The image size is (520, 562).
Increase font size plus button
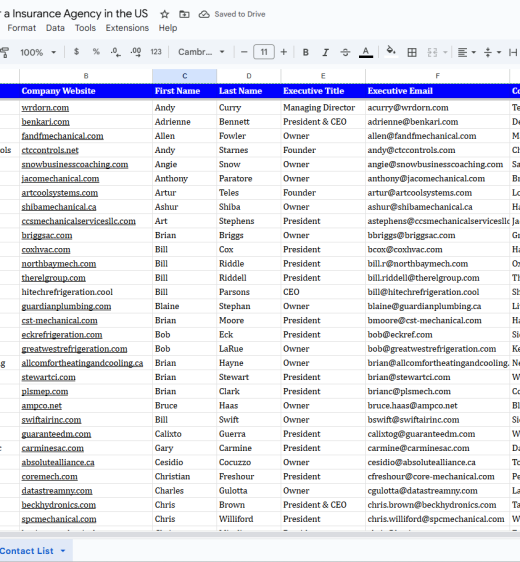(x=283, y=52)
